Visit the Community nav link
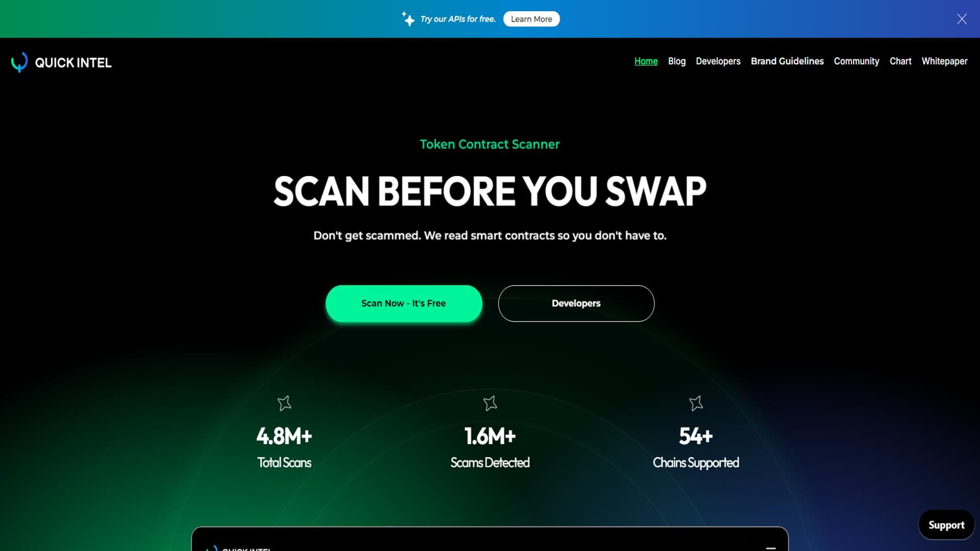 (856, 61)
